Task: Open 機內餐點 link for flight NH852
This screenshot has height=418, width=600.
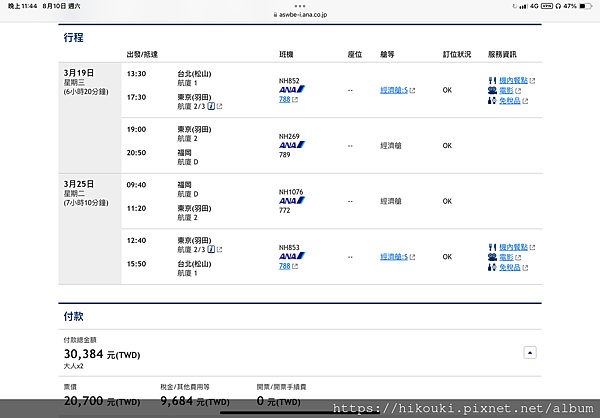Action: pyautogui.click(x=513, y=80)
